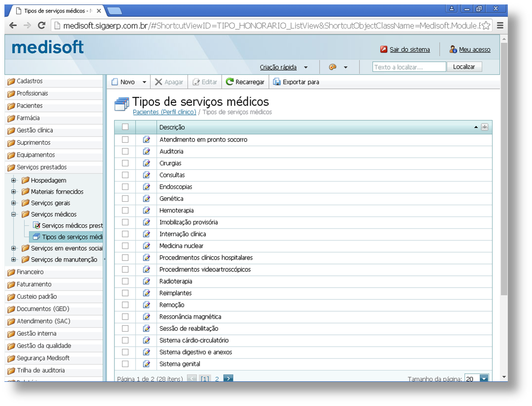The width and height of the screenshot is (532, 406).
Task: Check Sistema digestivo e anexos checkbox
Action: (125, 352)
